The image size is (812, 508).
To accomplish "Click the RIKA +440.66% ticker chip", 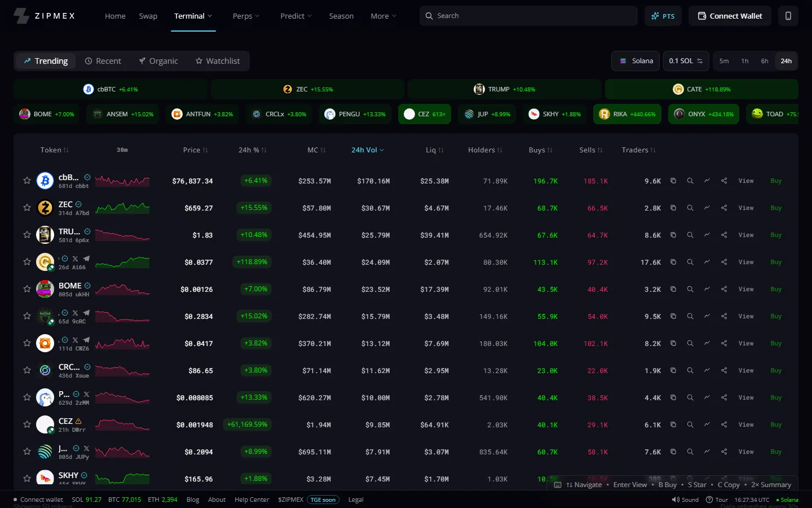I will click(x=627, y=114).
